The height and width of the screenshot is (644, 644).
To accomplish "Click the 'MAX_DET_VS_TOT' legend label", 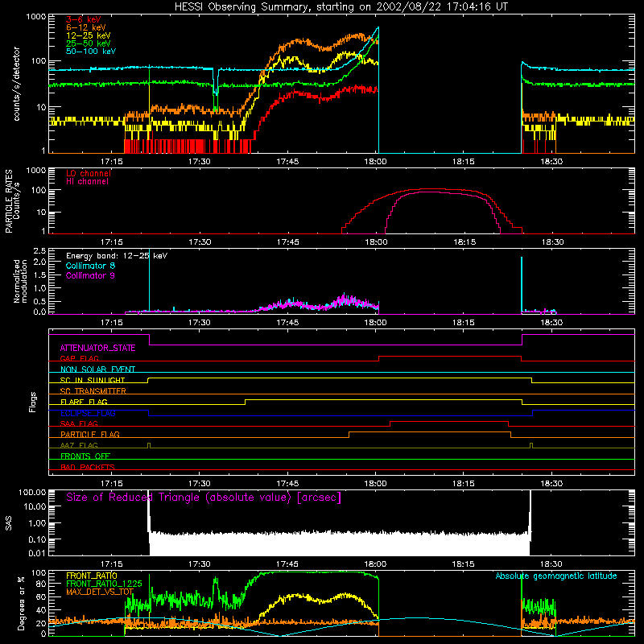I will (100, 592).
